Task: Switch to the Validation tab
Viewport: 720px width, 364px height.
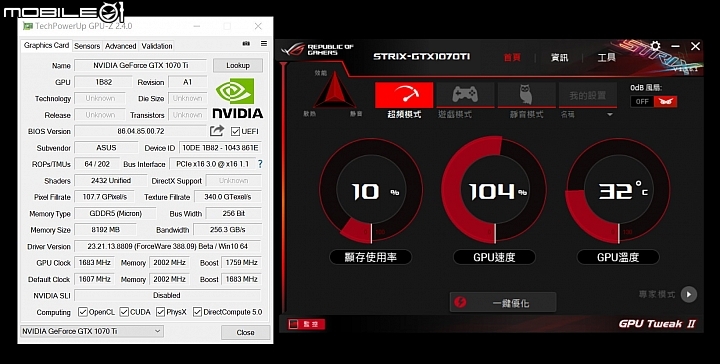Action: coord(157,46)
